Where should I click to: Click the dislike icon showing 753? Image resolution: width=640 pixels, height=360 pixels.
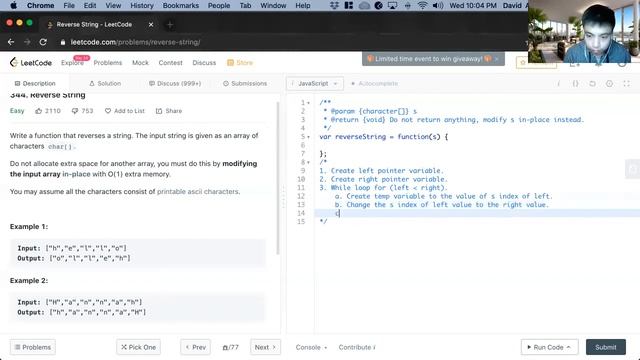click(x=75, y=111)
